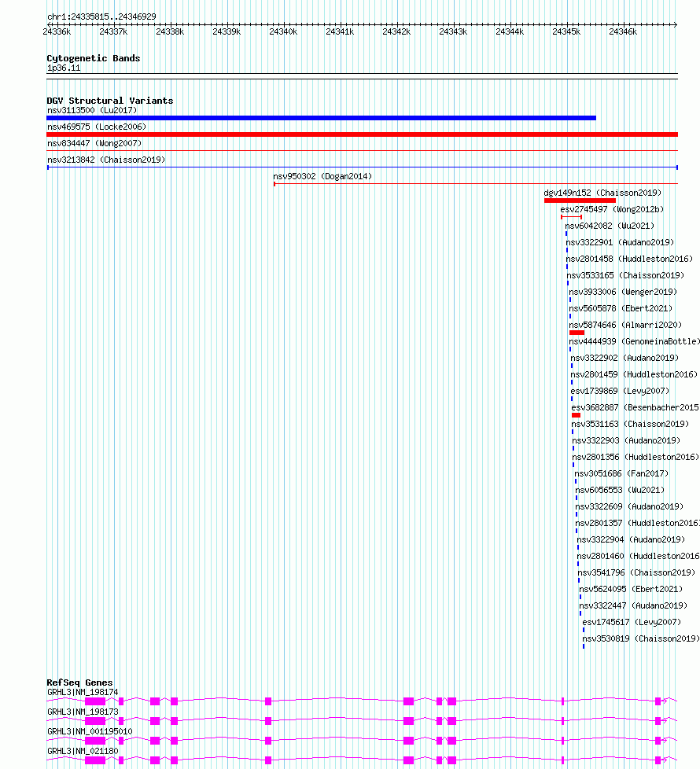Click the red bar under nsv5874646
Viewport: 700px width, 769px height.
point(577,333)
